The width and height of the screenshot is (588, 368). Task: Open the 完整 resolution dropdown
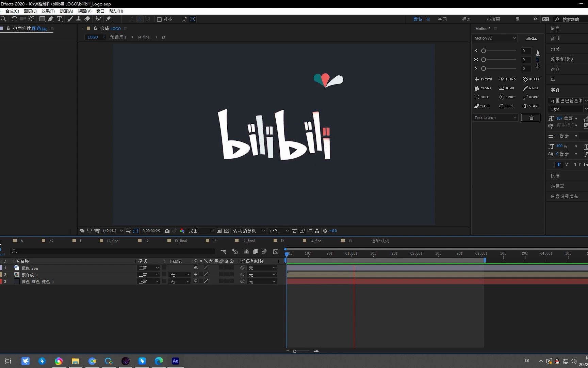click(201, 231)
